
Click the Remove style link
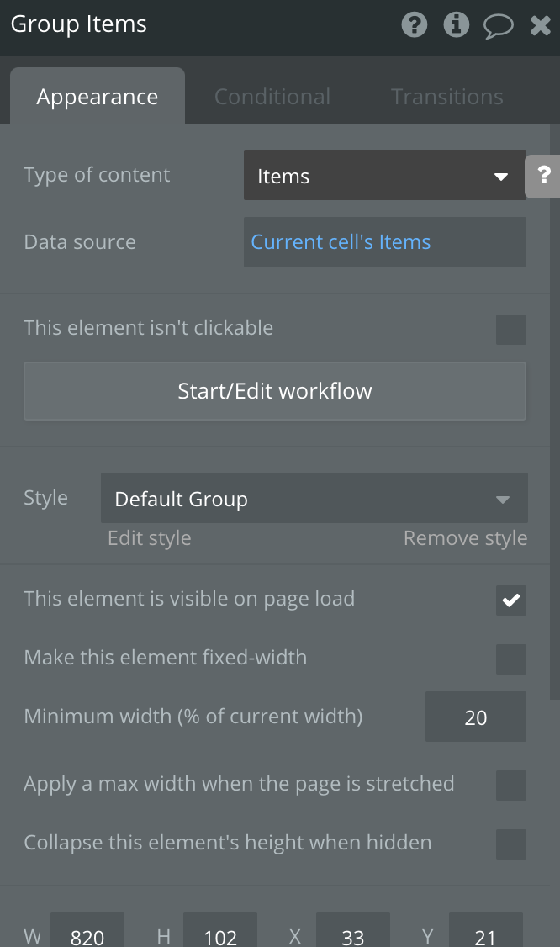pyautogui.click(x=465, y=538)
